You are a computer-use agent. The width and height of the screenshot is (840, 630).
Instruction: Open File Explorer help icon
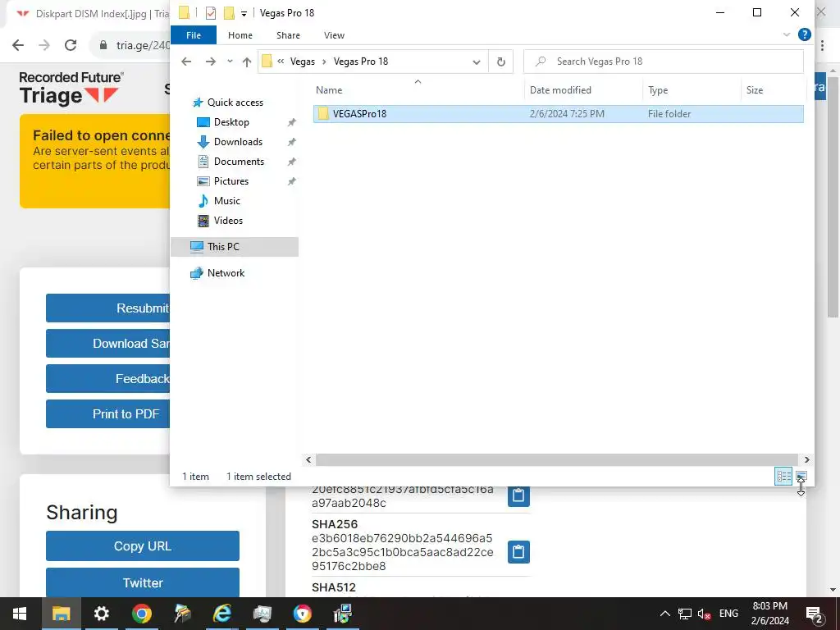804,34
